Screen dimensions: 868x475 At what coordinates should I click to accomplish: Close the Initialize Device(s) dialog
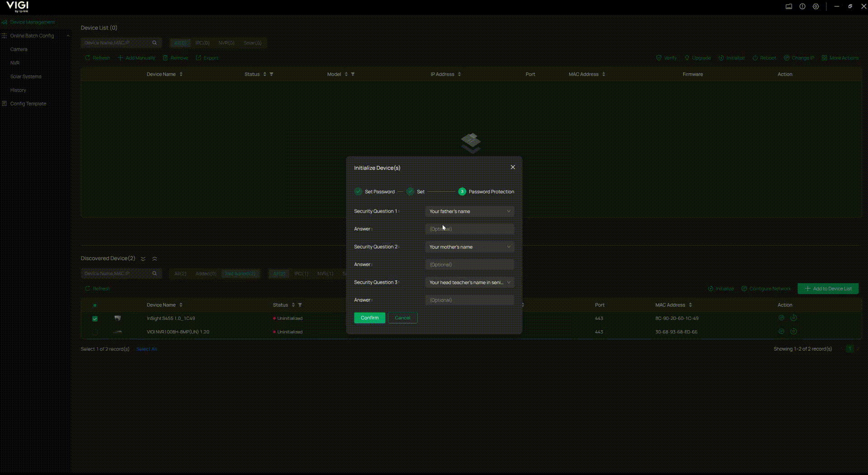513,167
